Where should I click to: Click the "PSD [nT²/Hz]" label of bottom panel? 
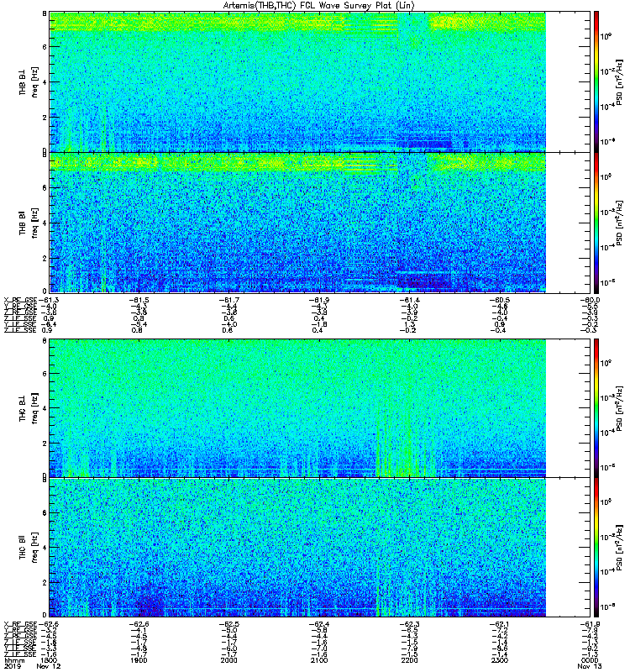coord(619,548)
